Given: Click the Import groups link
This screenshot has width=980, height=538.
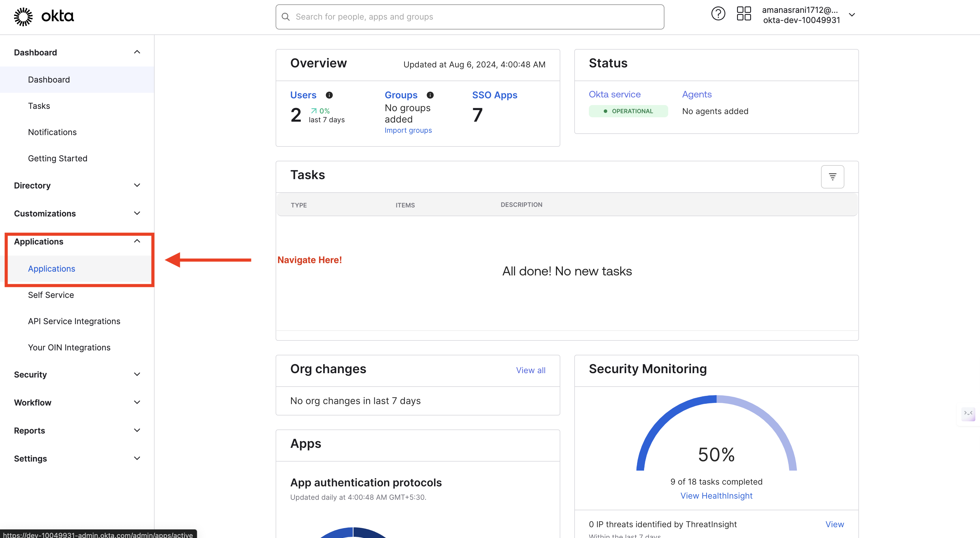Looking at the screenshot, I should [408, 130].
